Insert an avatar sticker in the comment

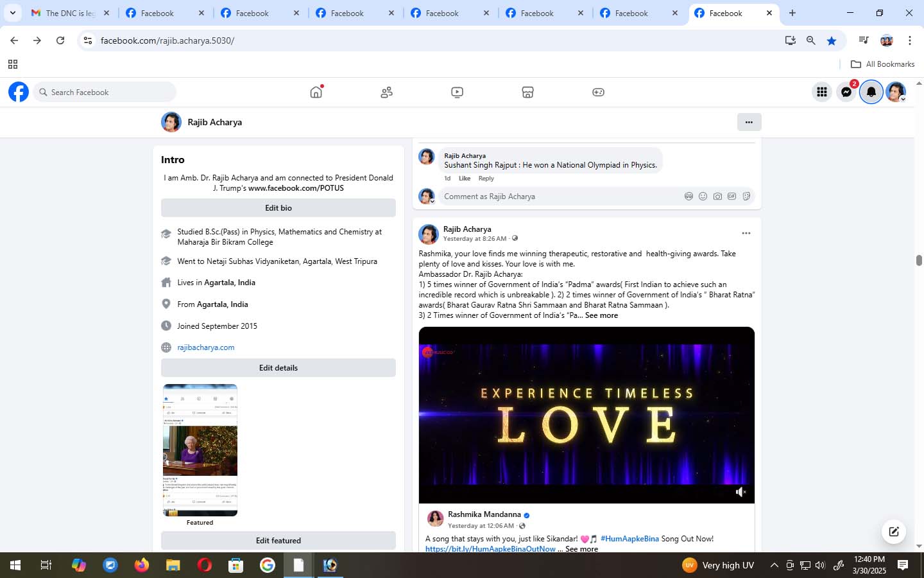pyautogui.click(x=689, y=197)
